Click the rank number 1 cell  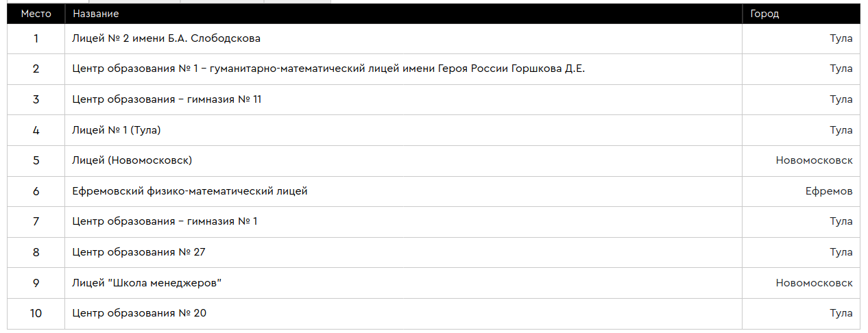coord(36,38)
